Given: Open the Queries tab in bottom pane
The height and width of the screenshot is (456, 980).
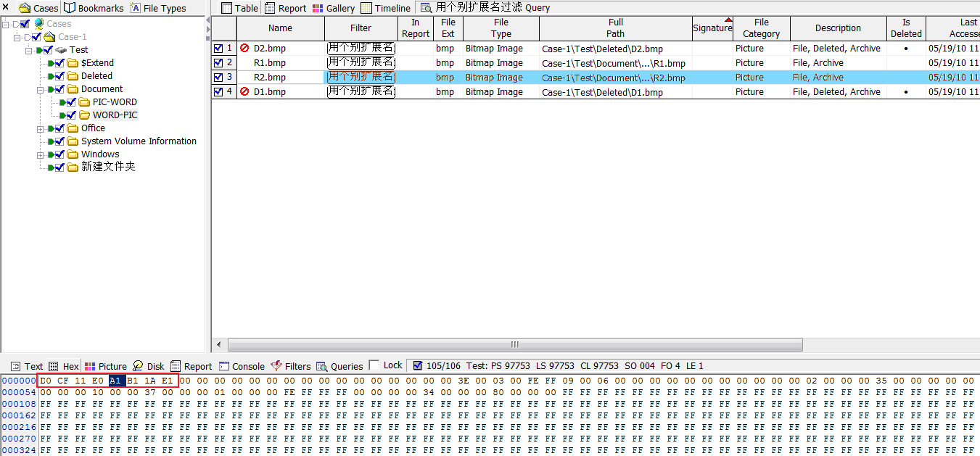Looking at the screenshot, I should (339, 366).
